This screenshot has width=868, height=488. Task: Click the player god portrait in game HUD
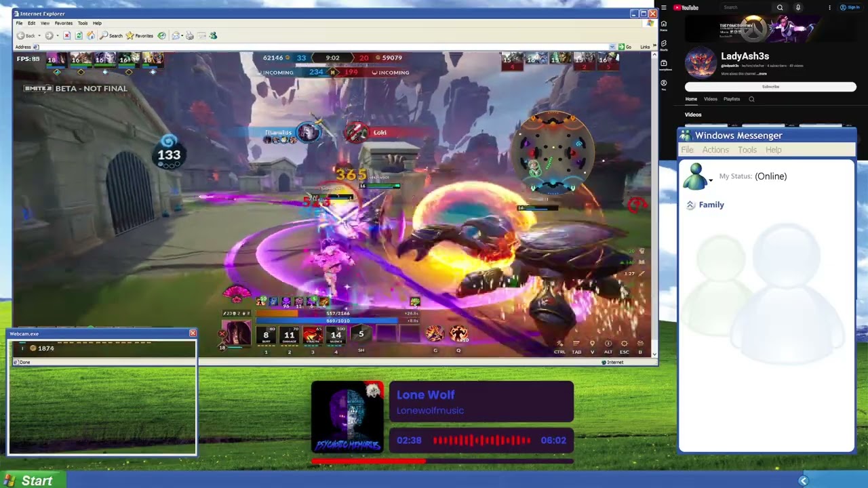point(237,333)
